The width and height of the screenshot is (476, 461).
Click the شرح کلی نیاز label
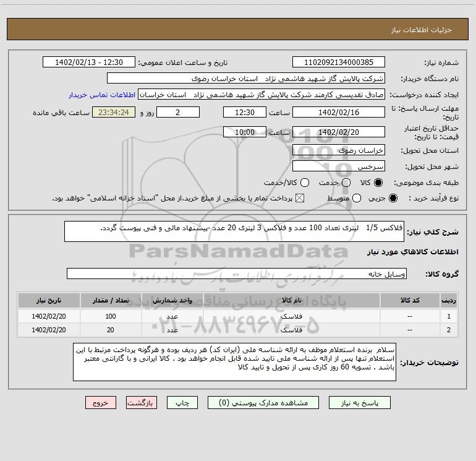433,232
